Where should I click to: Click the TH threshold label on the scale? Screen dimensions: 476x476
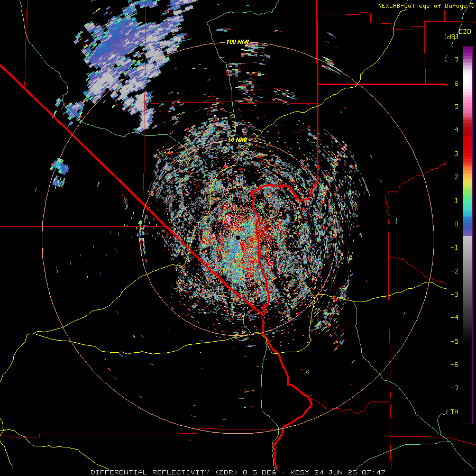tap(454, 412)
